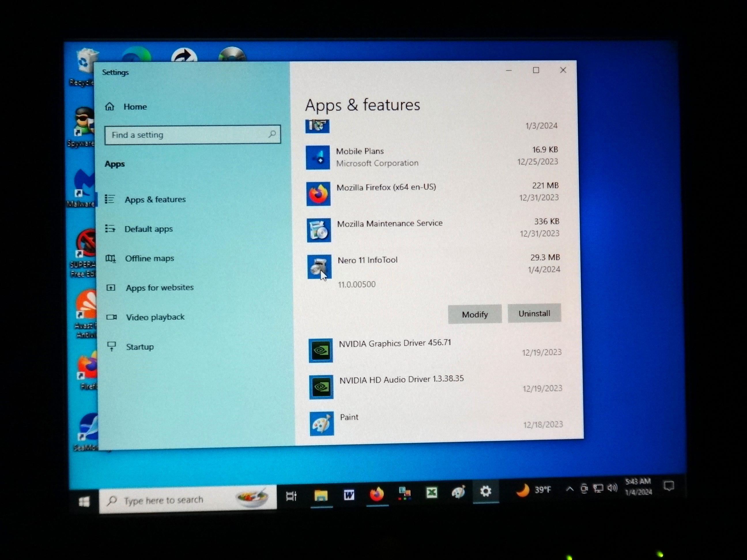Click the taskbar Type here to search box

pyautogui.click(x=188, y=500)
